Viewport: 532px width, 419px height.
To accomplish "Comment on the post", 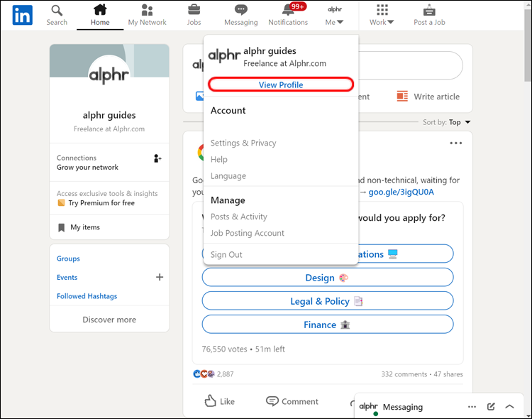I will click(292, 401).
